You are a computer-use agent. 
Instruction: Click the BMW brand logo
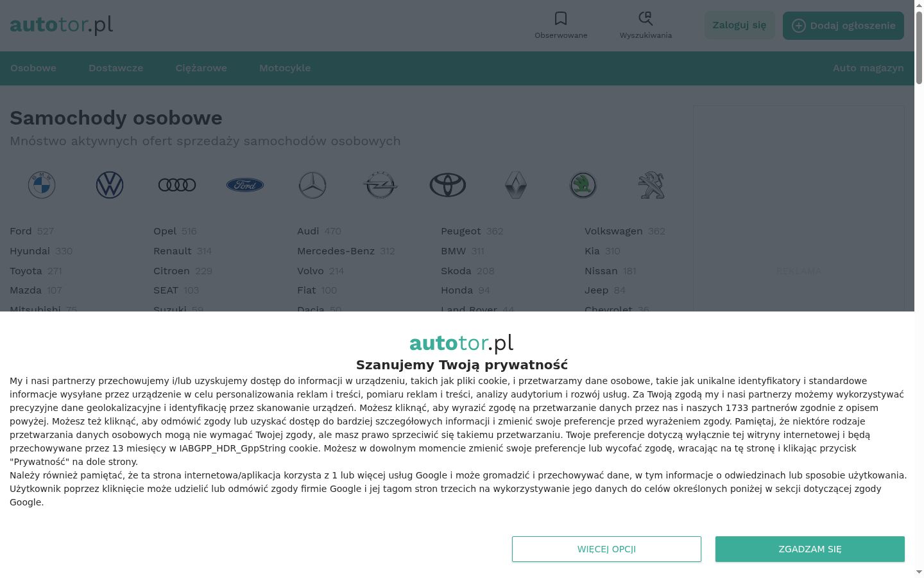[42, 185]
